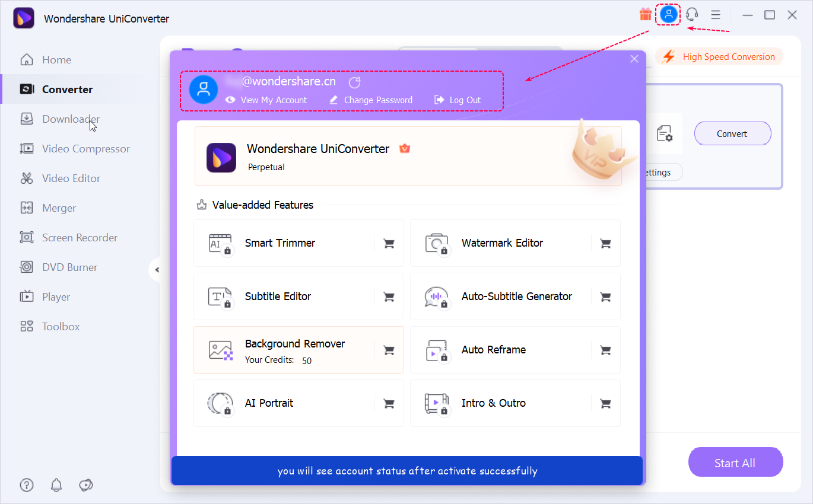Close the account panel with the X
Image resolution: width=813 pixels, height=504 pixels.
click(634, 59)
